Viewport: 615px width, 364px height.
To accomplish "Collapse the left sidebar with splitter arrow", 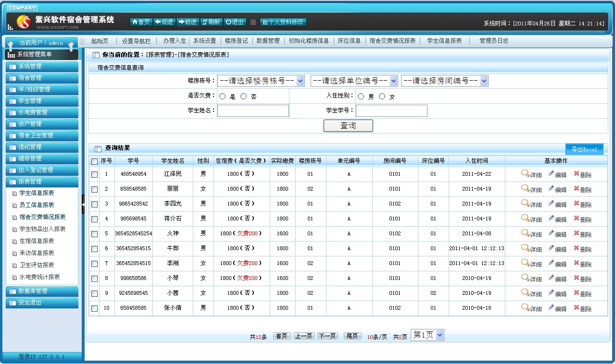I will tap(83, 204).
